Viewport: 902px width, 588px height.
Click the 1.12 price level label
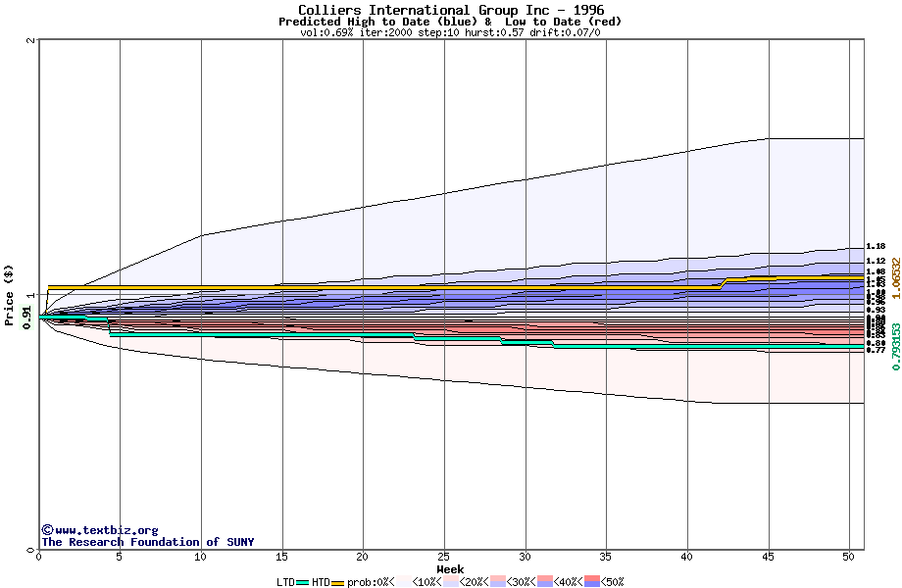pos(876,261)
